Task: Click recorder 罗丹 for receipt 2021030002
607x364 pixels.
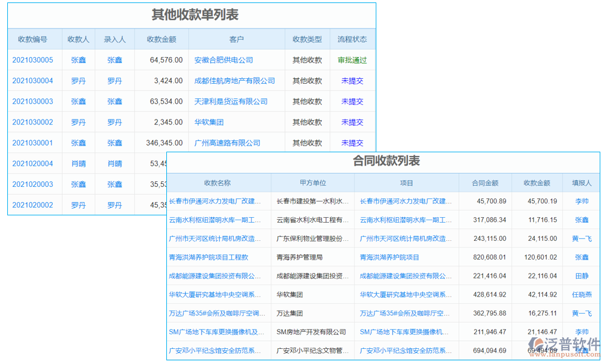Action: 114,122
